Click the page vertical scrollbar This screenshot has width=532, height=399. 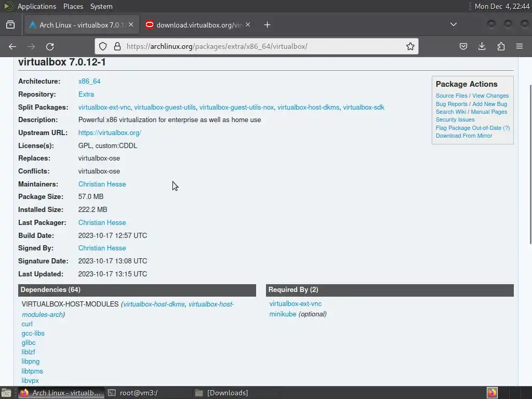(530, 164)
